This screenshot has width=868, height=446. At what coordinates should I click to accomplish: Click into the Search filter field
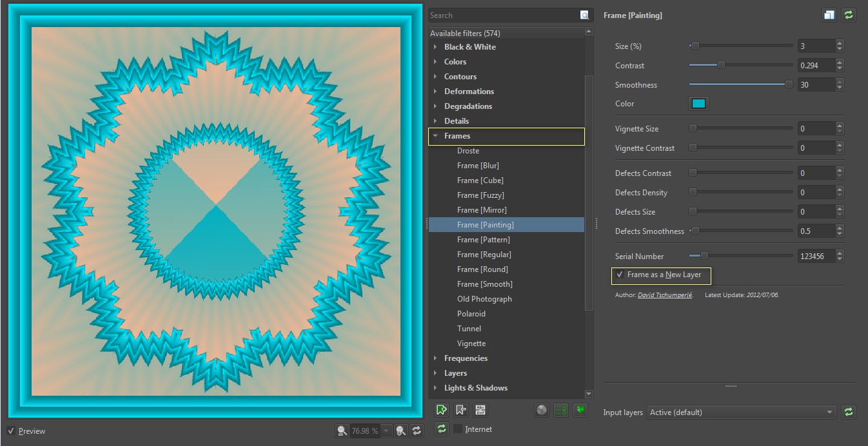504,15
